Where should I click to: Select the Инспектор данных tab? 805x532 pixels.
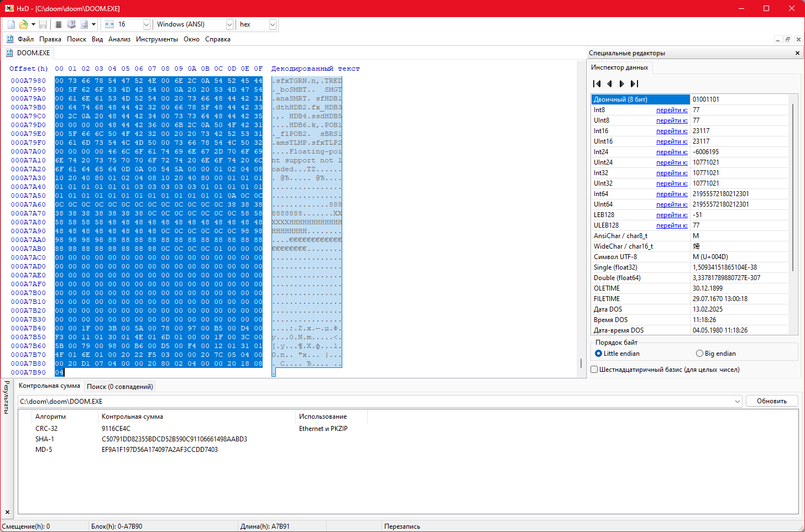coord(619,67)
